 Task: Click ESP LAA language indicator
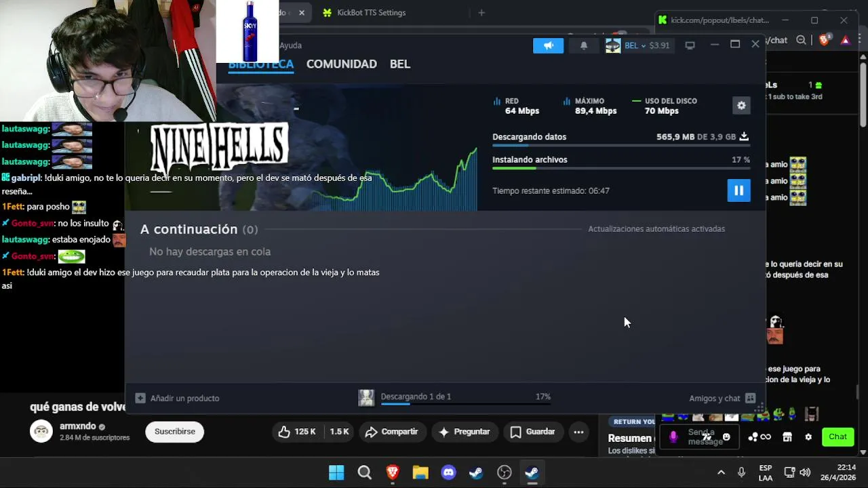pos(766,472)
